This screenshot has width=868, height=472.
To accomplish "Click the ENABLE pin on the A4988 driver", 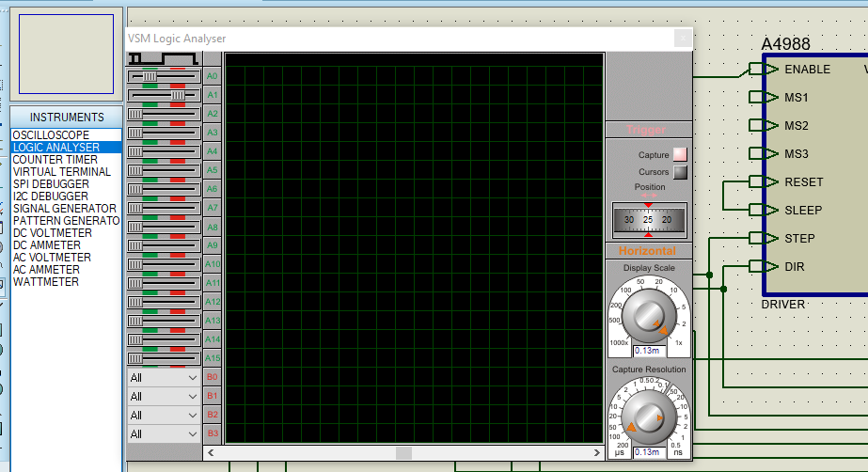I will click(x=764, y=70).
